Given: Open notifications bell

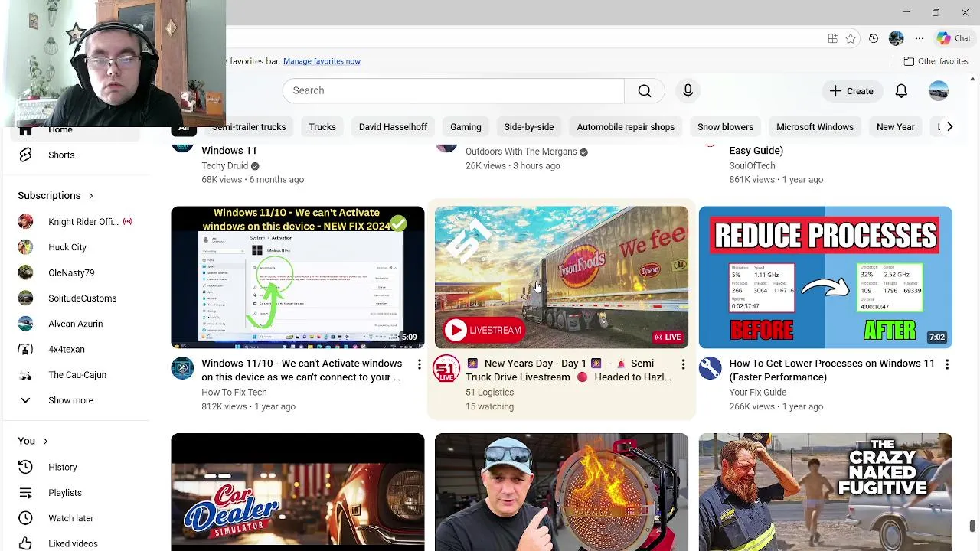Looking at the screenshot, I should (901, 91).
